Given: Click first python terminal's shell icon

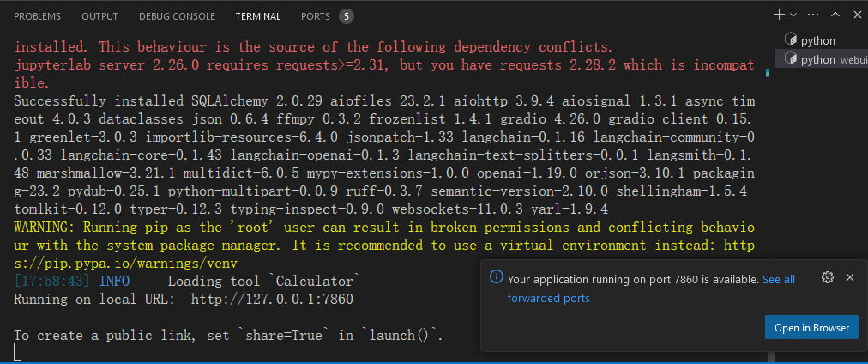Looking at the screenshot, I should [791, 40].
